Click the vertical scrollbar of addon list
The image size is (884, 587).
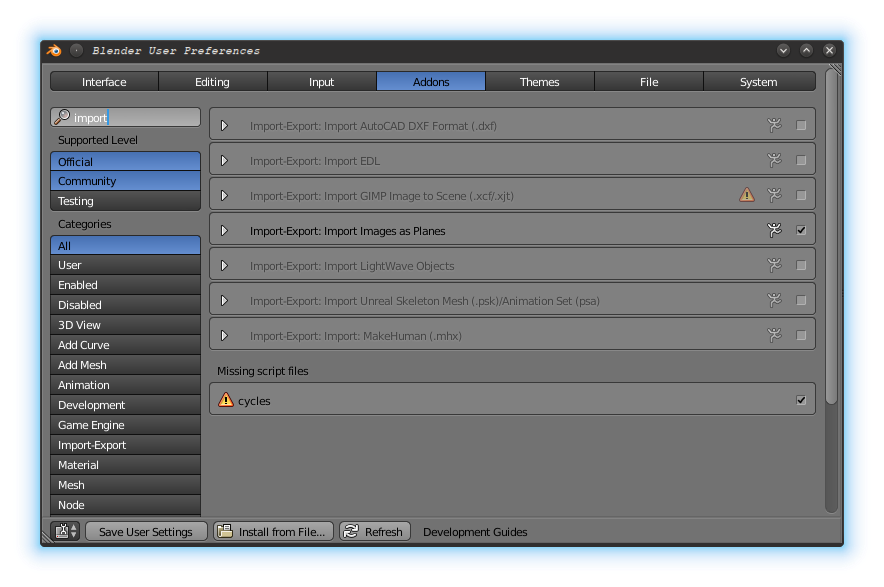tap(831, 236)
